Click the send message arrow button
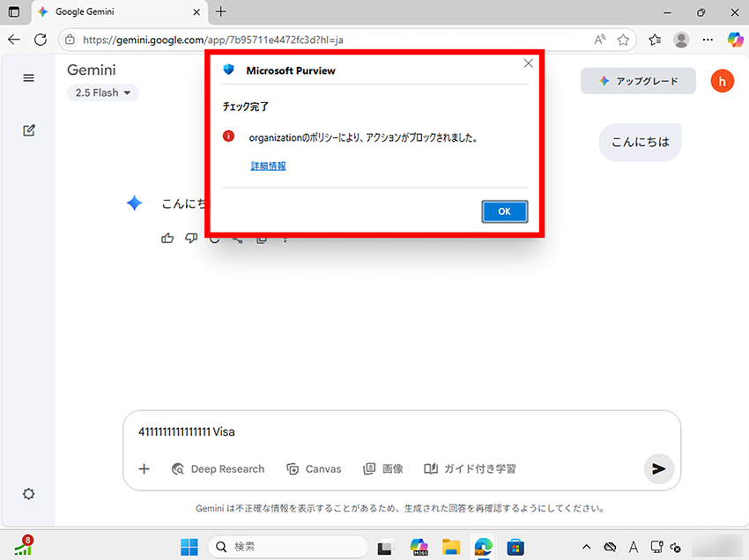Image resolution: width=749 pixels, height=560 pixels. [x=657, y=468]
